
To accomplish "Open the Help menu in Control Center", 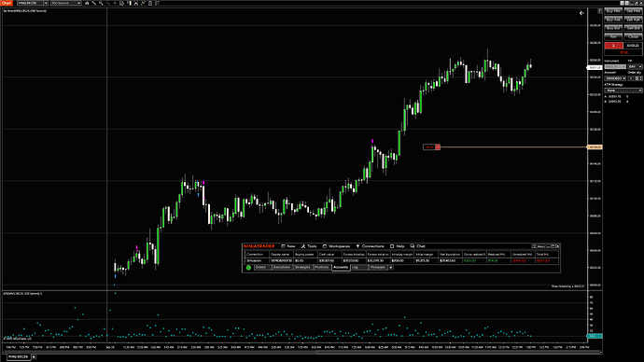I will pos(398,246).
